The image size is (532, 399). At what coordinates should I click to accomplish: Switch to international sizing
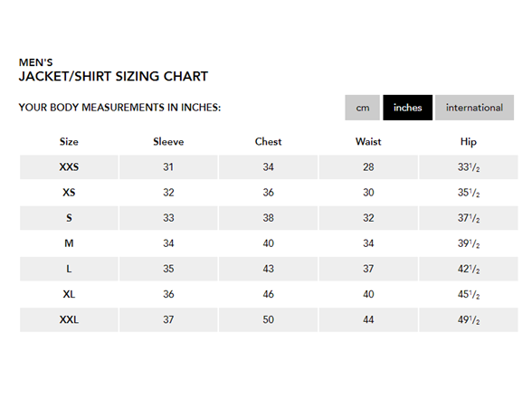[474, 108]
